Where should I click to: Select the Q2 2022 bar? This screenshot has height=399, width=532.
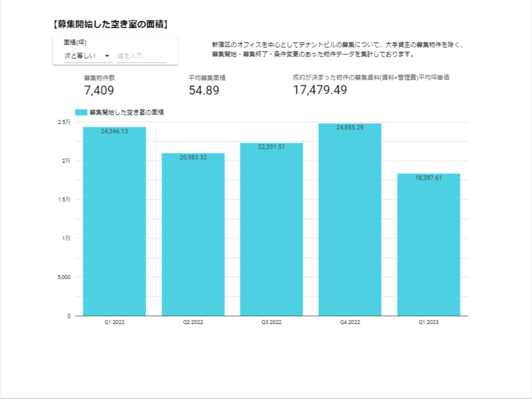point(193,234)
